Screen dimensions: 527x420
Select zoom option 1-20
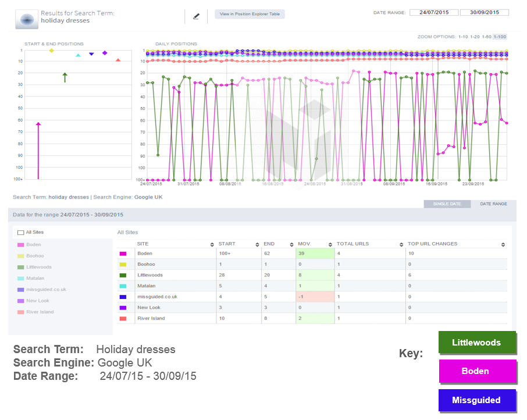coord(475,37)
